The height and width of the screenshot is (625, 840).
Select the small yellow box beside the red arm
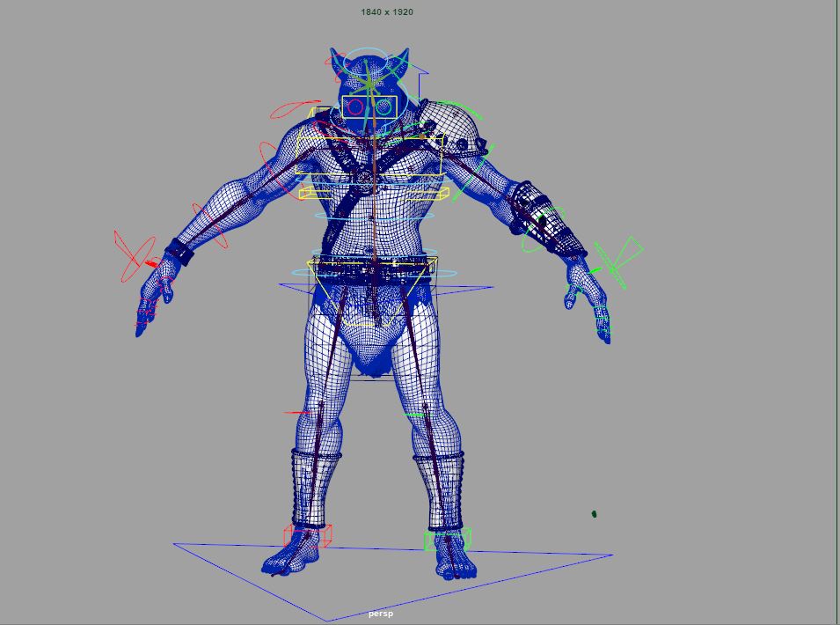315,193
